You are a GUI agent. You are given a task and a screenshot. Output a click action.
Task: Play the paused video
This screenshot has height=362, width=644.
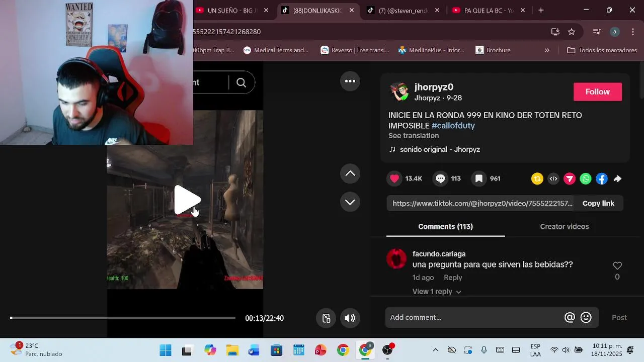(187, 200)
